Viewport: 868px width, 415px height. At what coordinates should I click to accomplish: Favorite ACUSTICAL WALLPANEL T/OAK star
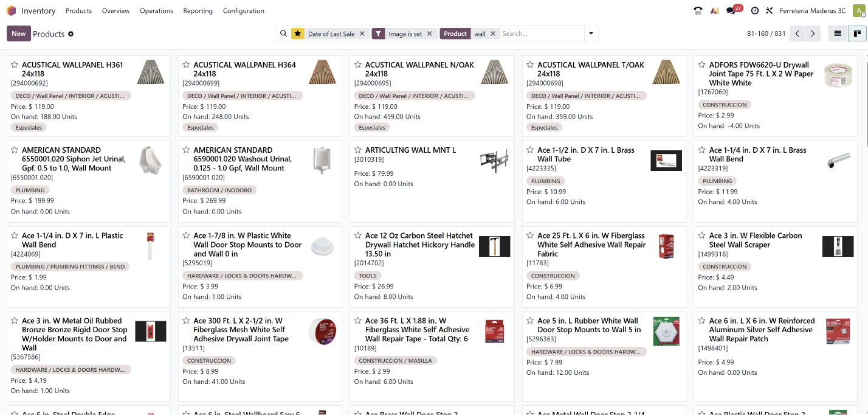click(530, 65)
